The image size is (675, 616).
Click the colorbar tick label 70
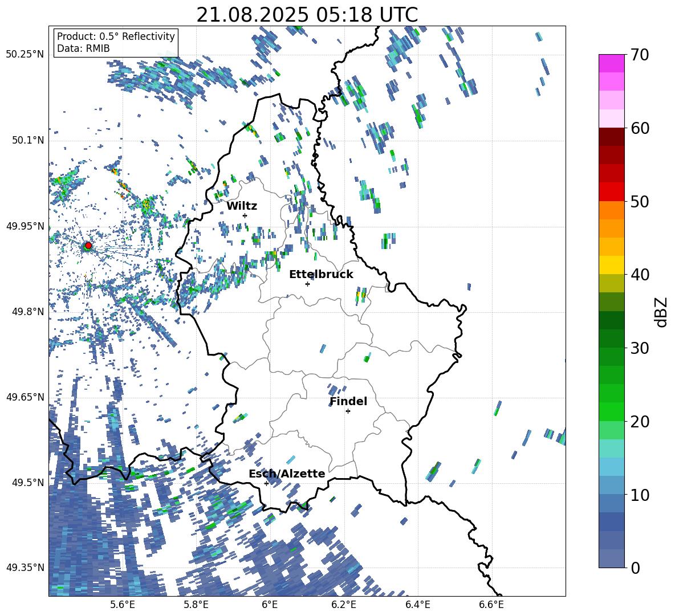(x=640, y=55)
